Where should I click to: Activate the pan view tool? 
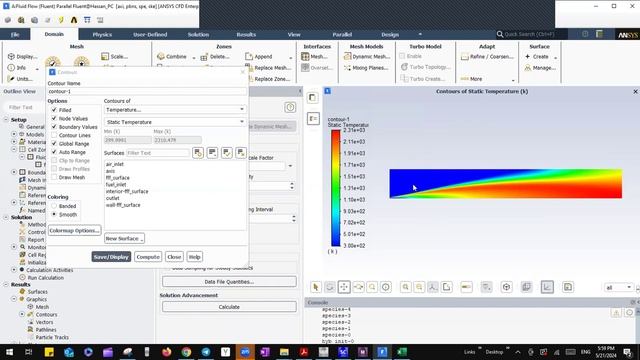click(x=344, y=287)
